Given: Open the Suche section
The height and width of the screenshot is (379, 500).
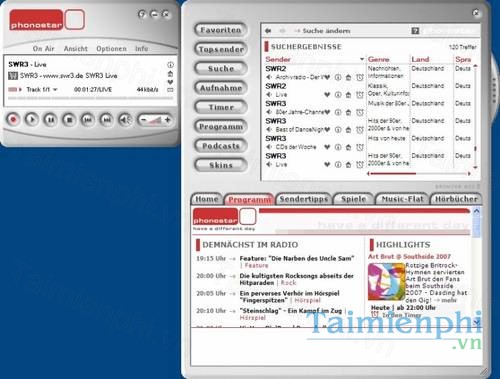Looking at the screenshot, I should [221, 69].
